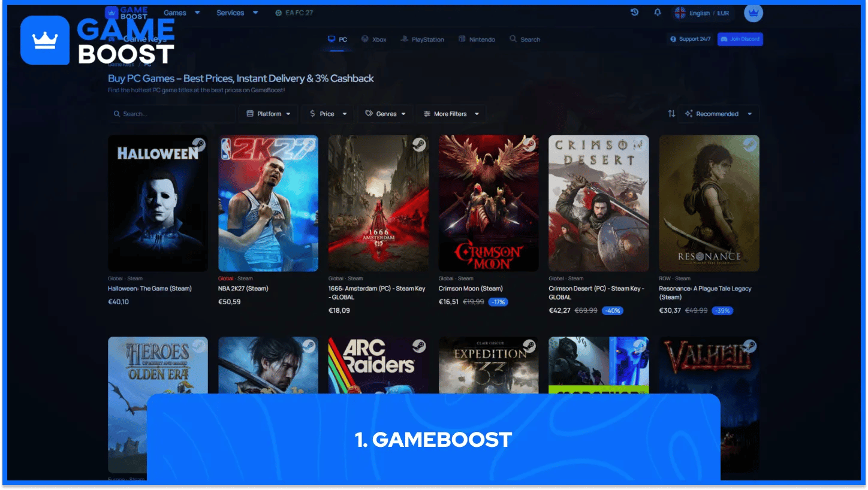
Task: Click the Steam badge on Resonance cover
Action: click(x=750, y=144)
